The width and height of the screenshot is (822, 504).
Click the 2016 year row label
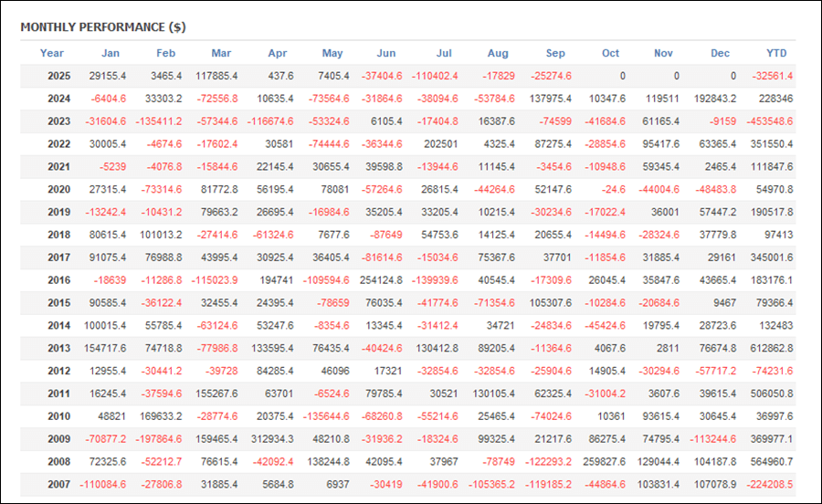point(58,280)
